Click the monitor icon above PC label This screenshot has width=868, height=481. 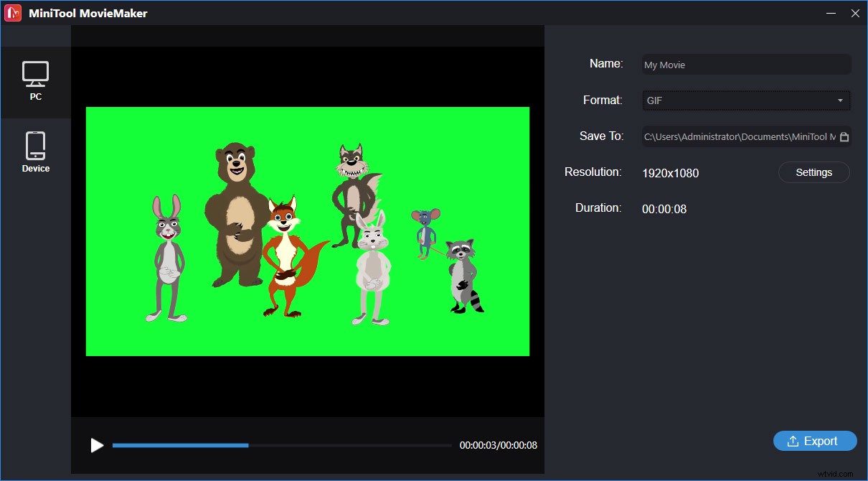(x=36, y=72)
